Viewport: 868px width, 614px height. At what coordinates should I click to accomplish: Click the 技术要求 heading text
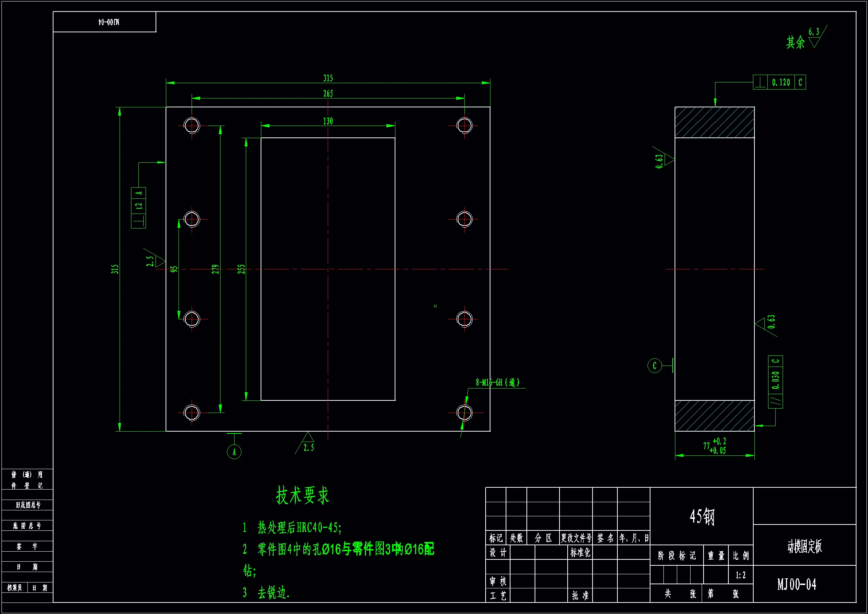(303, 495)
